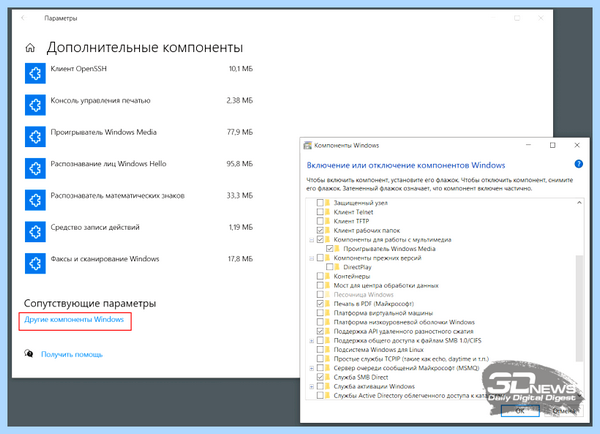Viewport: 600px width, 434px height.
Task: Select Средство записи действий entry
Action: click(95, 227)
